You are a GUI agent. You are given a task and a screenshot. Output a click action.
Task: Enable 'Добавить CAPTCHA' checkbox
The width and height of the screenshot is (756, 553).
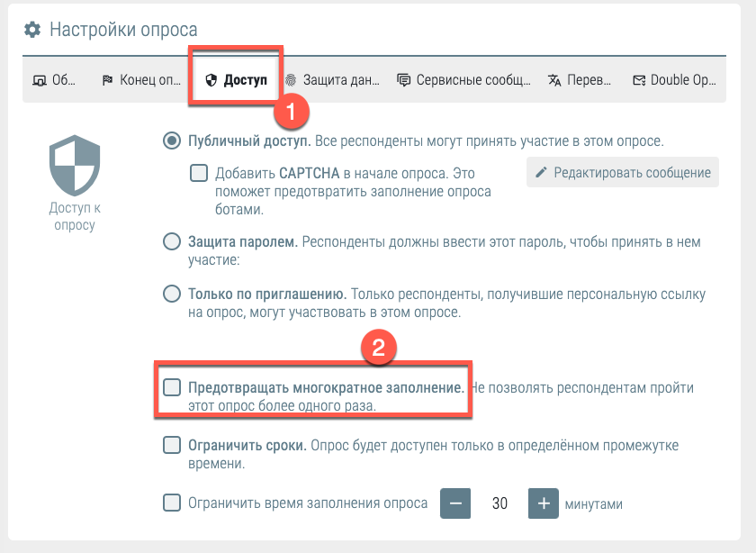tap(199, 173)
